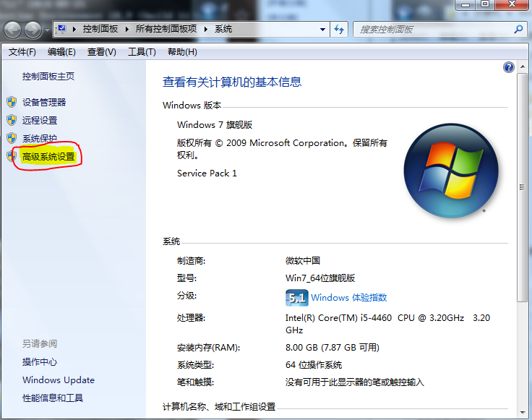532x420 pixels.
Task: Click shield icon beside 系统保护
Action: click(12, 138)
